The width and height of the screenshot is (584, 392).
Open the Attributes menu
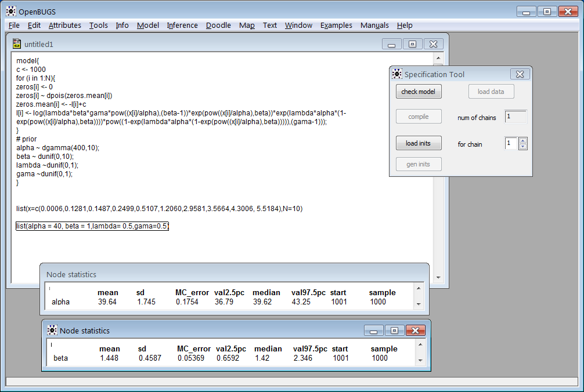coord(65,26)
